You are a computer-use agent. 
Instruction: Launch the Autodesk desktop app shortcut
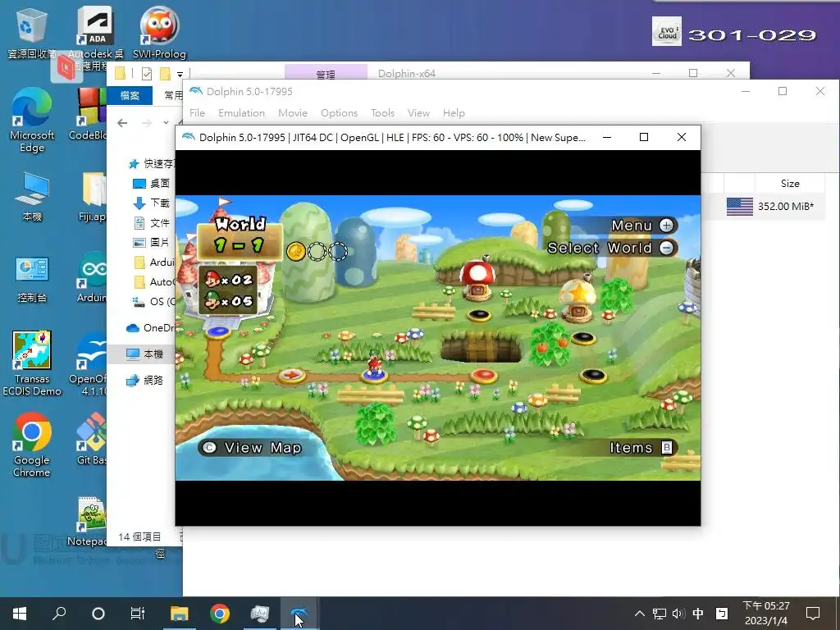click(x=95, y=38)
